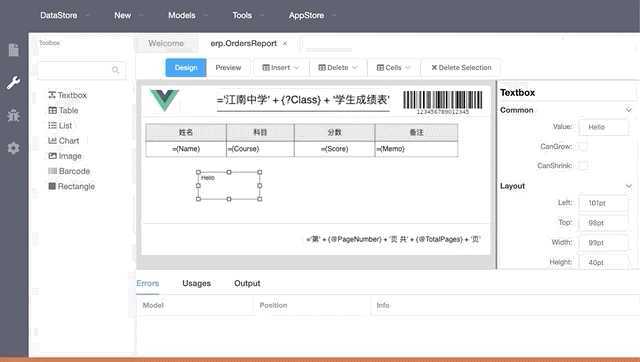The image size is (640, 362).
Task: Pick the Barcode tool from toolbox
Action: [69, 171]
